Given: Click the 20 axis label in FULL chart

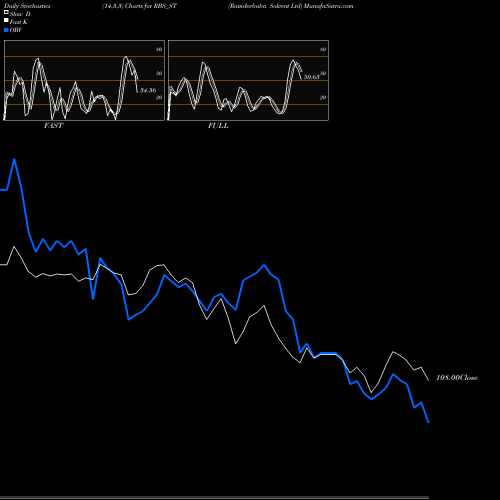Looking at the screenshot, I should (x=323, y=97).
